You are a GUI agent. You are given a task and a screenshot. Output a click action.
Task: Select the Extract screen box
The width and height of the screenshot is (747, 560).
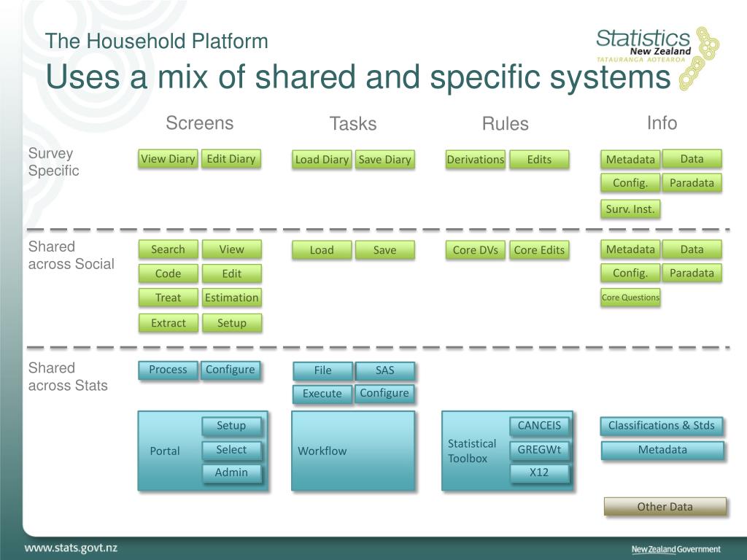[168, 323]
